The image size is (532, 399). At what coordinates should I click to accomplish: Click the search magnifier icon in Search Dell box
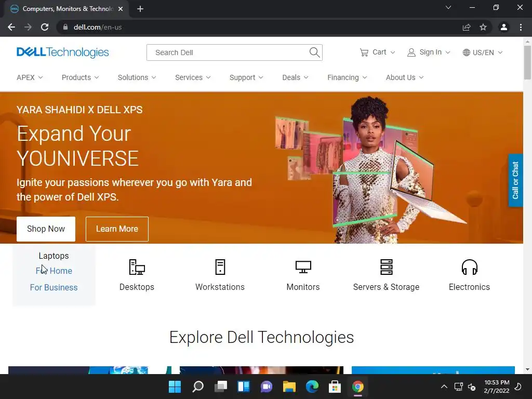click(314, 52)
